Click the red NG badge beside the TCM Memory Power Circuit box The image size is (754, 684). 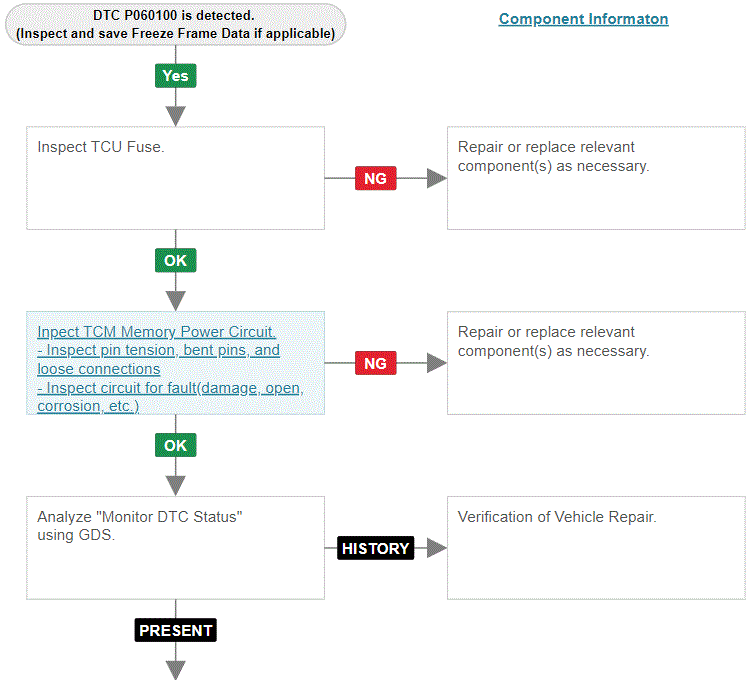point(375,363)
